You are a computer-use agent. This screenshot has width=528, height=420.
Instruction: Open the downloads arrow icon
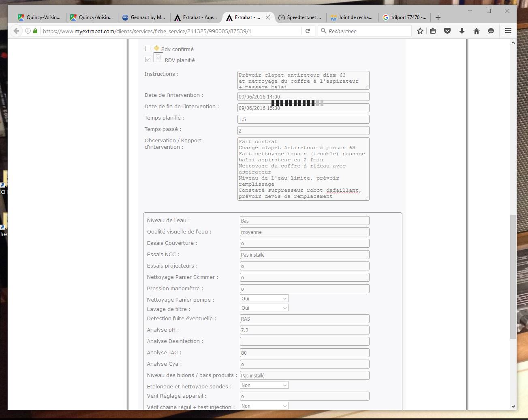tap(462, 31)
